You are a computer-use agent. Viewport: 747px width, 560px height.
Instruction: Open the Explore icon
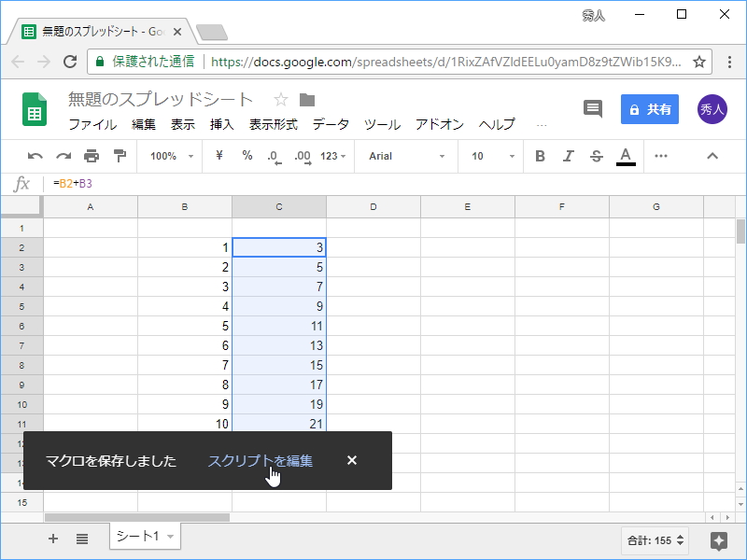click(x=719, y=540)
